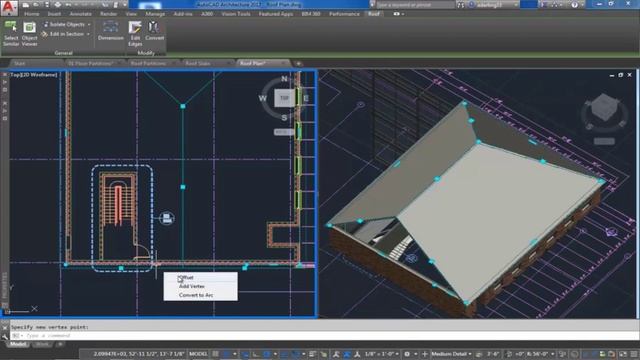Click the Modify panel title
This screenshot has width=640, height=360.
pos(146,53)
